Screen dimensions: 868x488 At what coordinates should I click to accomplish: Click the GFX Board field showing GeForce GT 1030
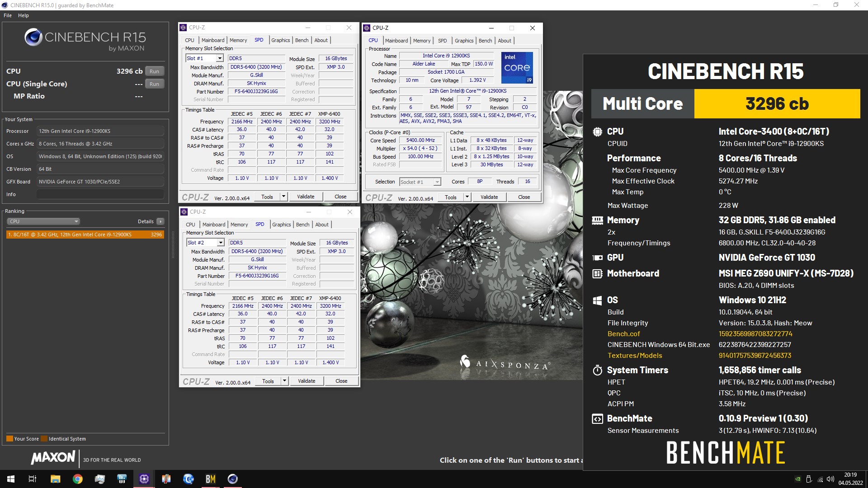[100, 182]
